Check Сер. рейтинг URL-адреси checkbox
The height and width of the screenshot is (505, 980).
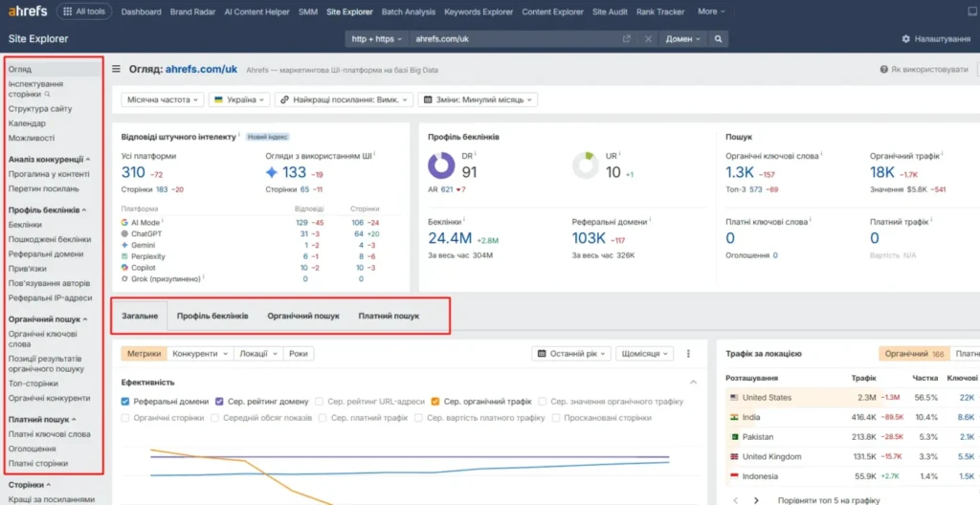[x=320, y=402]
